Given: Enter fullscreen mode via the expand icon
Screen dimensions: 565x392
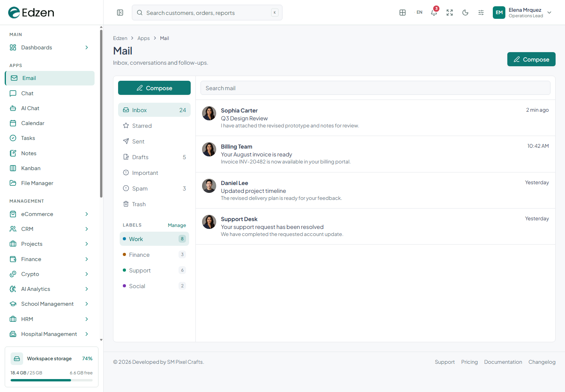Looking at the screenshot, I should click(450, 13).
